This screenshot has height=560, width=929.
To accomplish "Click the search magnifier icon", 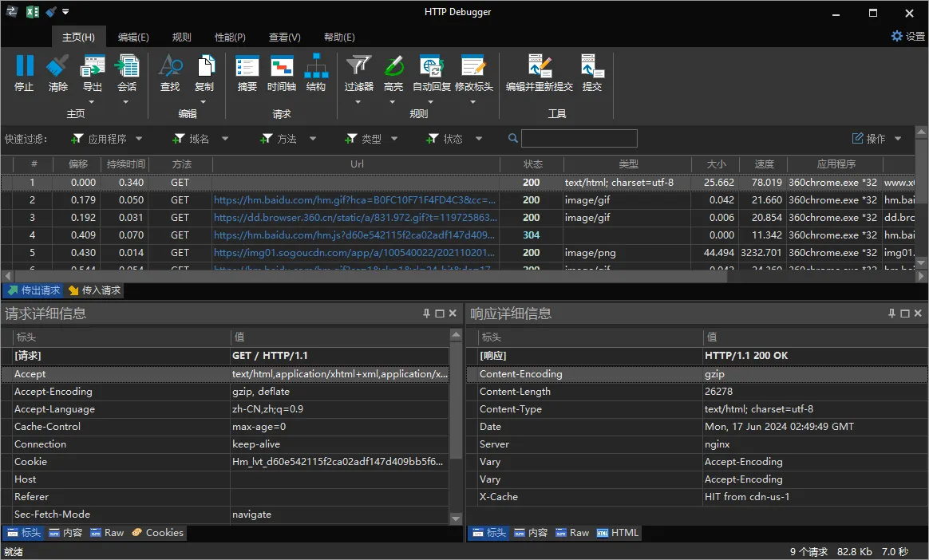I will tap(513, 138).
